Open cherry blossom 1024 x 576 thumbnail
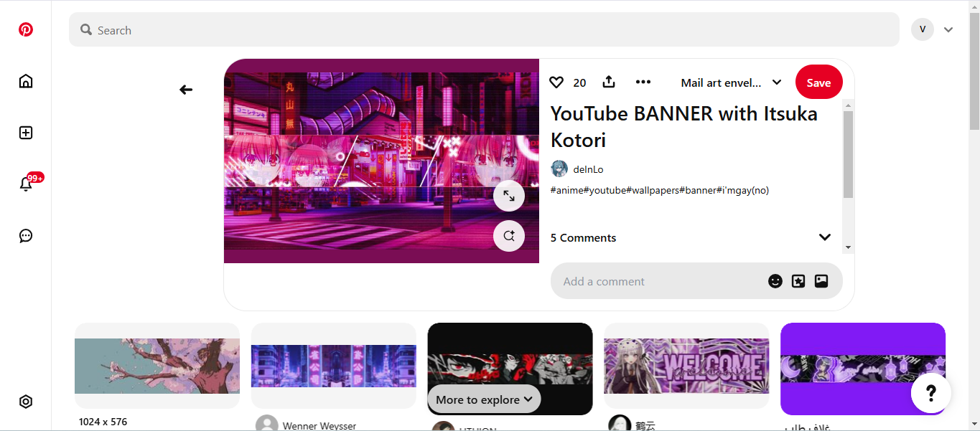This screenshot has width=980, height=431. pyautogui.click(x=157, y=366)
